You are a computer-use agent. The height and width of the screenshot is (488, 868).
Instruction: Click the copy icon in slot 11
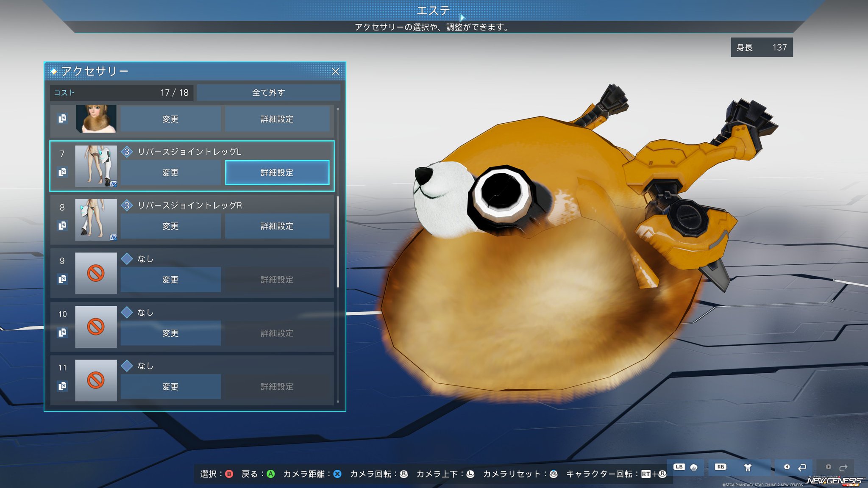click(62, 386)
